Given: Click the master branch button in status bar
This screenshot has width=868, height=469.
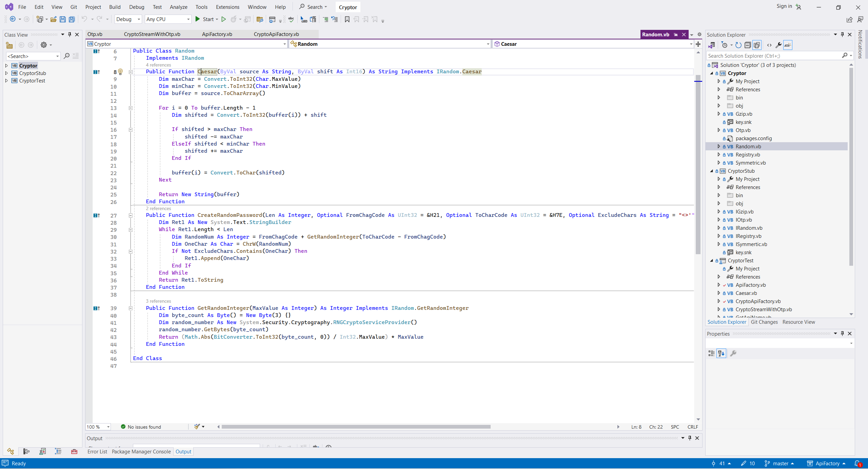Looking at the screenshot, I should point(780,463).
